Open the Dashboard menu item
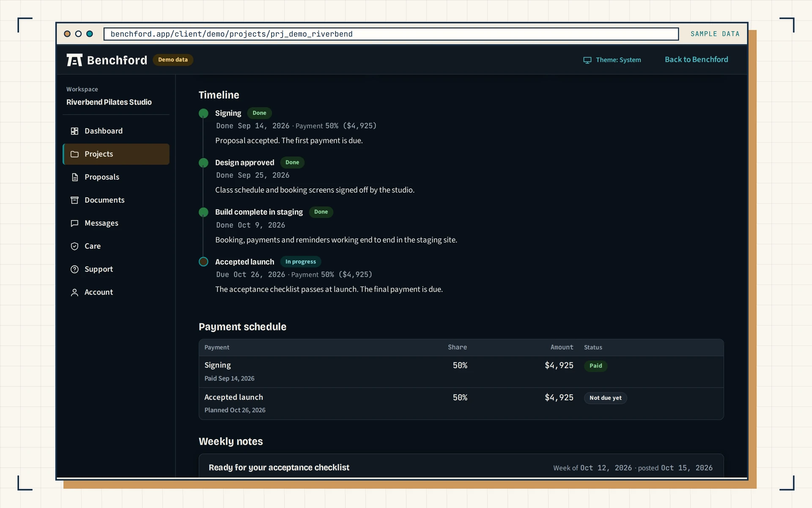 pyautogui.click(x=116, y=131)
